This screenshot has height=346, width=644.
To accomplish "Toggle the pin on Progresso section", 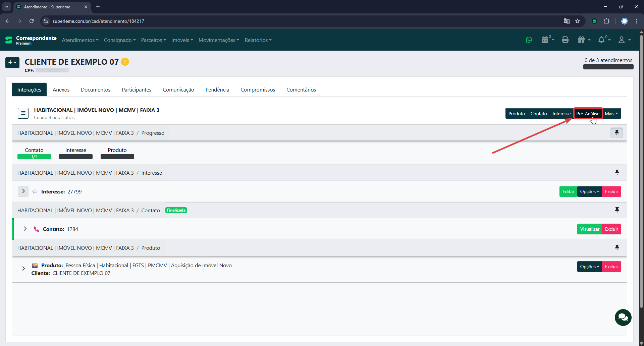I will pyautogui.click(x=616, y=133).
